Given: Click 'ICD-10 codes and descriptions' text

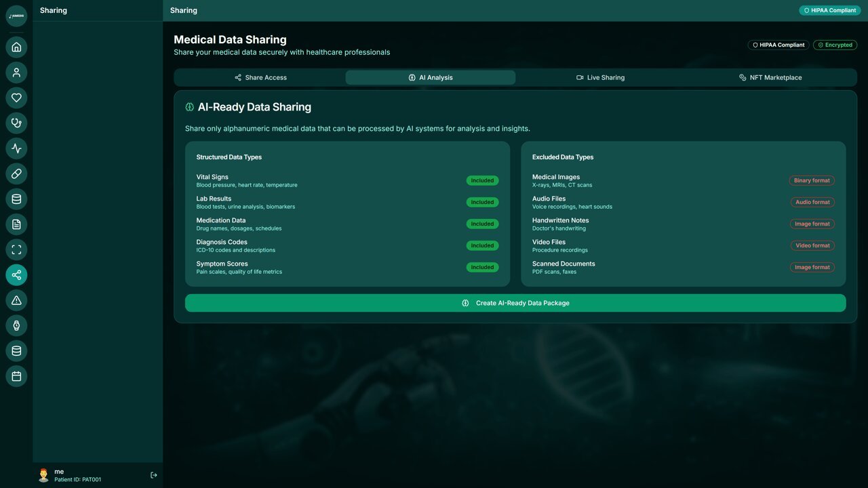Looking at the screenshot, I should pos(236,250).
